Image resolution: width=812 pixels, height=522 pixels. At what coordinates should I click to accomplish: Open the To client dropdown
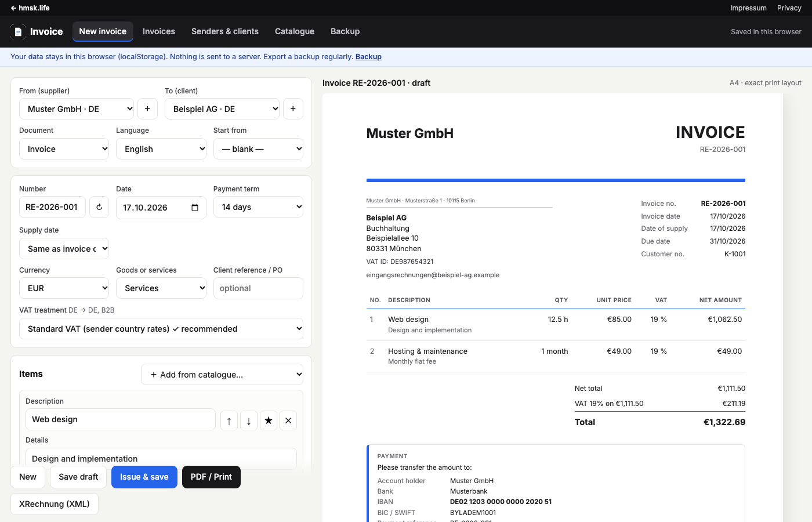(222, 109)
